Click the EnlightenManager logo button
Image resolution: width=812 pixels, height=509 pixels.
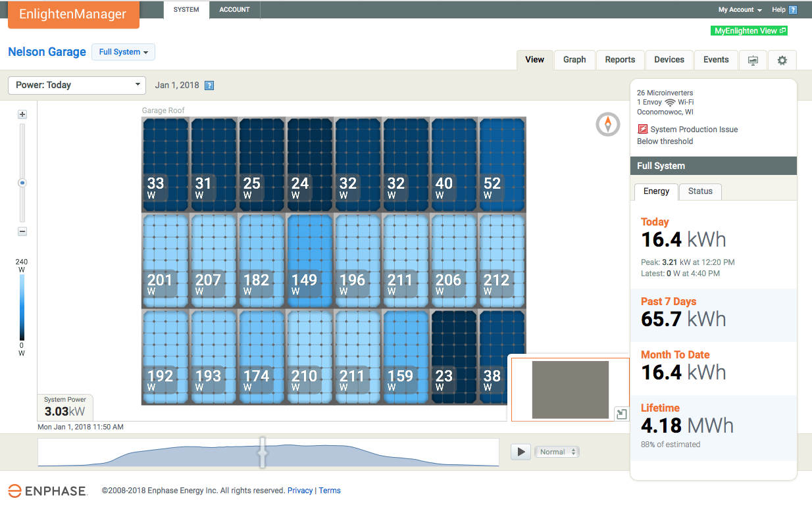pyautogui.click(x=73, y=14)
